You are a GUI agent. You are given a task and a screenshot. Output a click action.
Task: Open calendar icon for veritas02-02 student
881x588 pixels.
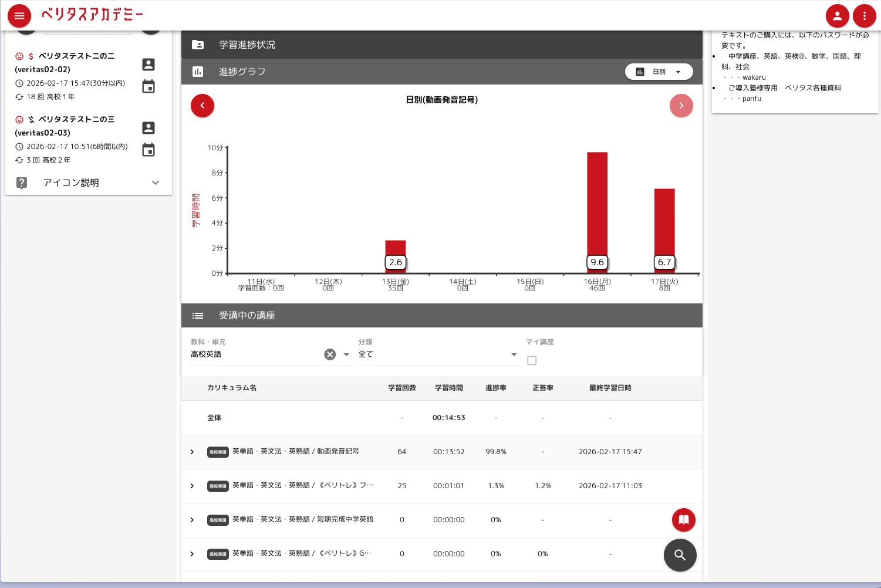(148, 87)
